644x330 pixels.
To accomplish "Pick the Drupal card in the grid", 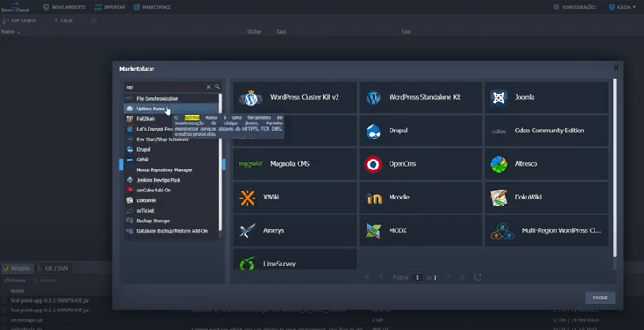I will [420, 131].
